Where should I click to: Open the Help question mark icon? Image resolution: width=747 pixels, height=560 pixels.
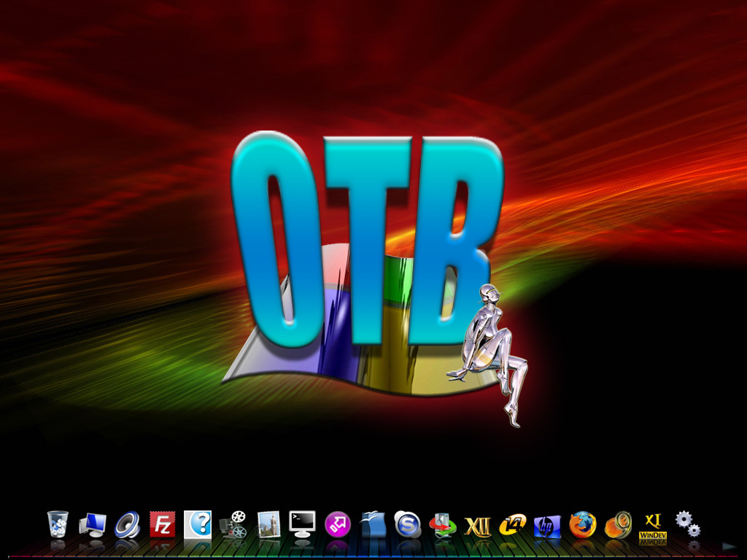click(x=198, y=524)
